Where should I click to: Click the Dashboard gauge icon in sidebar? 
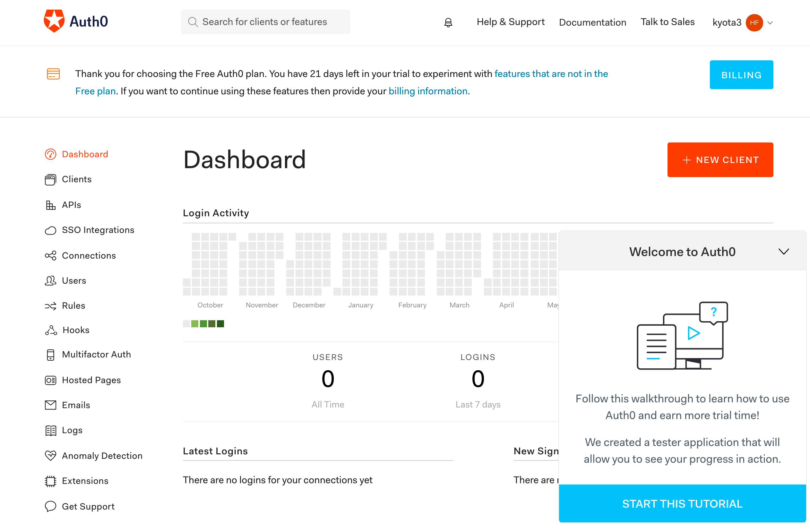tap(51, 154)
